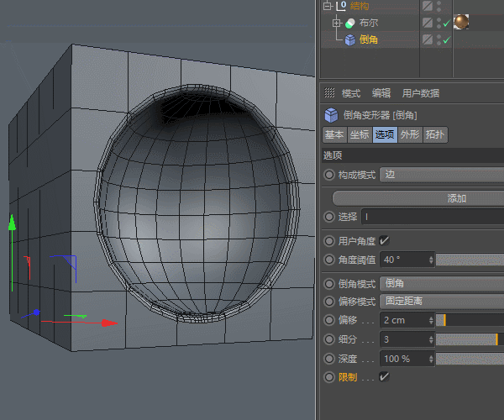Click the stepper arrows of 细分
The image size is (504, 420).
click(x=432, y=339)
